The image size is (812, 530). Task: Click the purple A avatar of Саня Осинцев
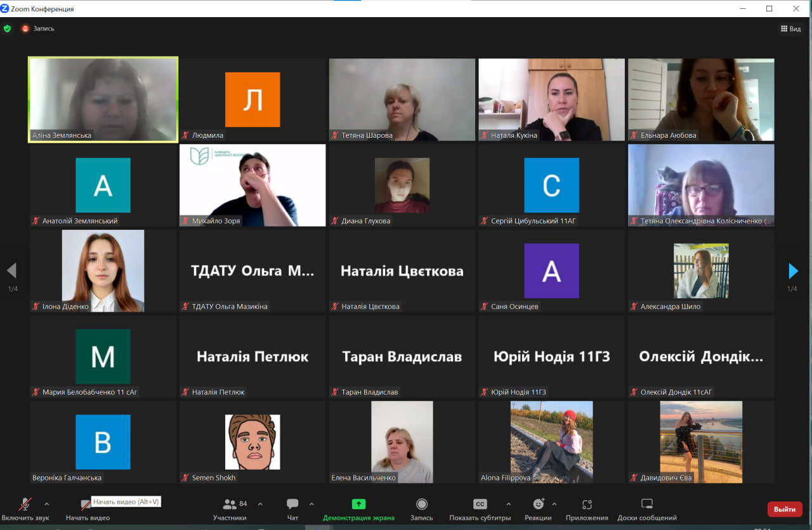click(x=552, y=271)
